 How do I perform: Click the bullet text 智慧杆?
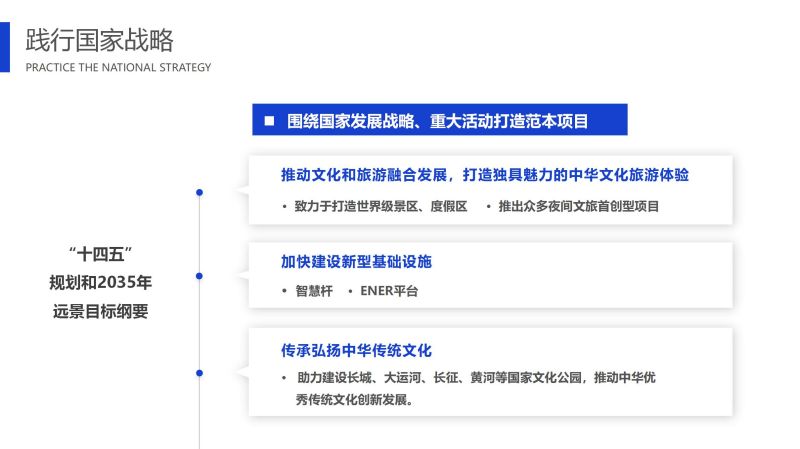coord(314,291)
